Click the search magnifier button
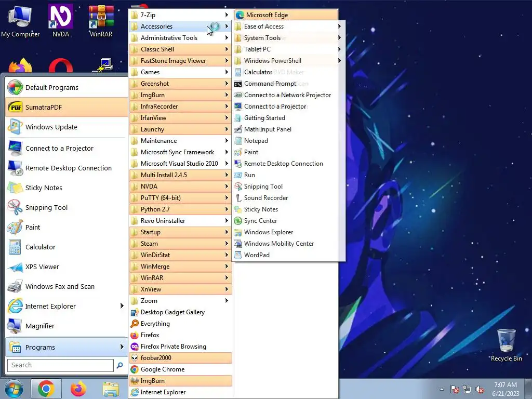Screen dimensions: 532x399 (x=120, y=365)
